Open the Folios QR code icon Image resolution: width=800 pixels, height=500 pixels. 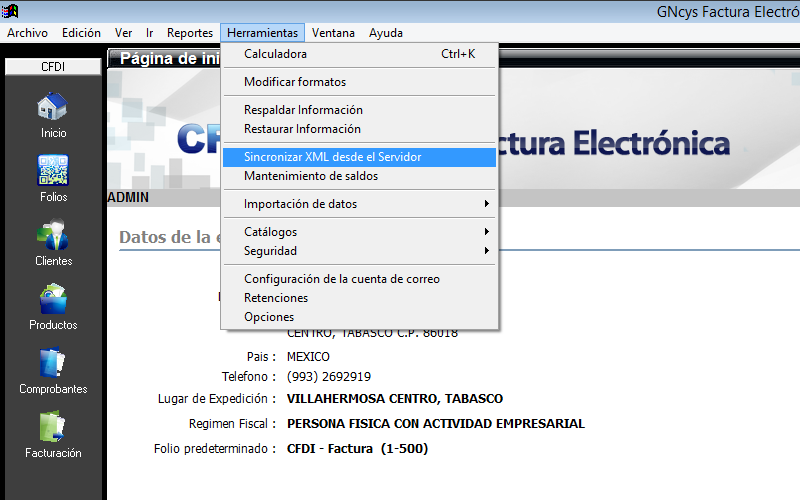pos(53,170)
